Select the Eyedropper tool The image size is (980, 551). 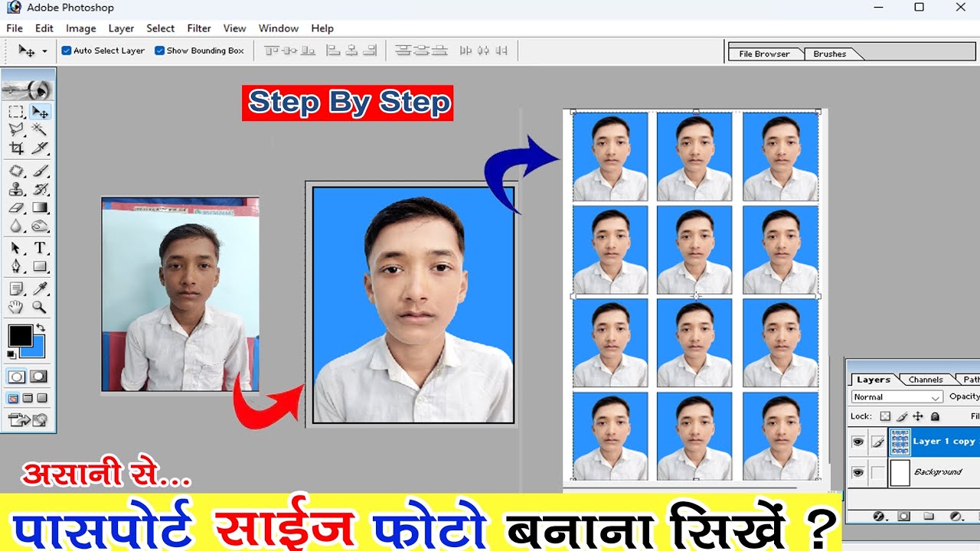point(40,289)
